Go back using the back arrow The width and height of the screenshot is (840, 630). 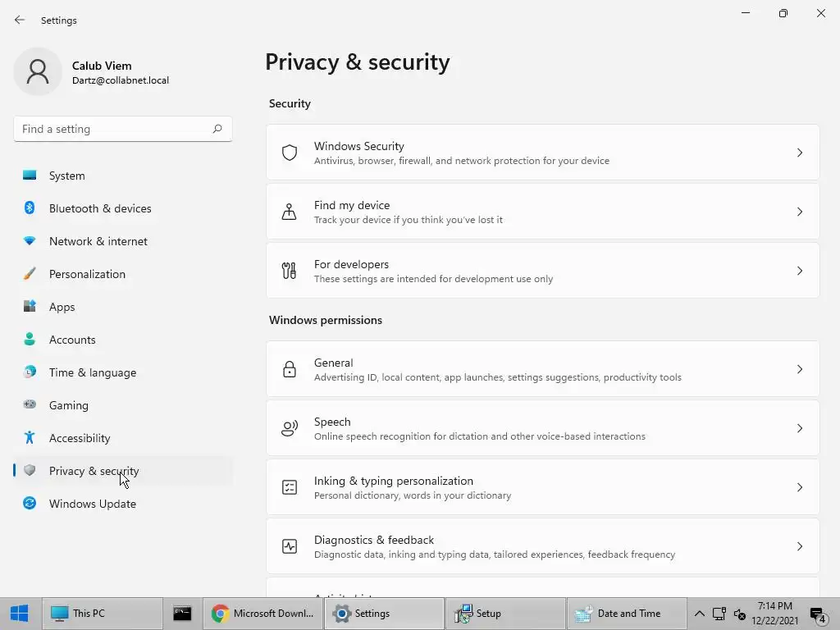pos(20,20)
